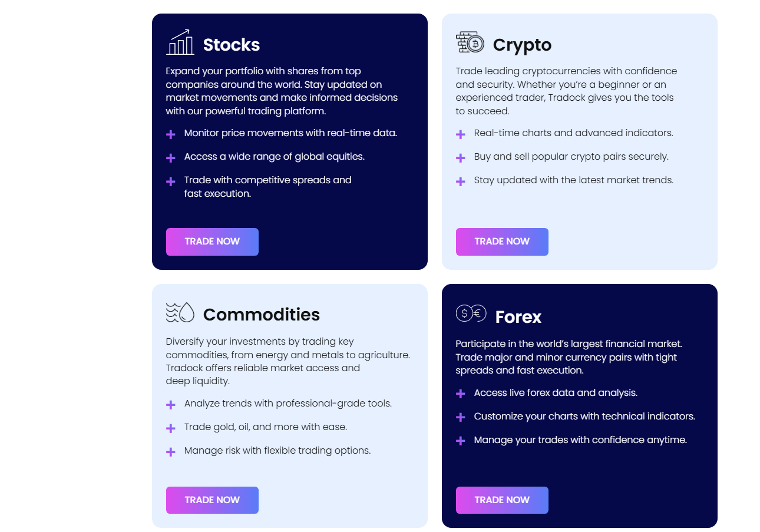The image size is (760, 532).
Task: Click plus icon beside 'Customize your charts'
Action: 461,417
